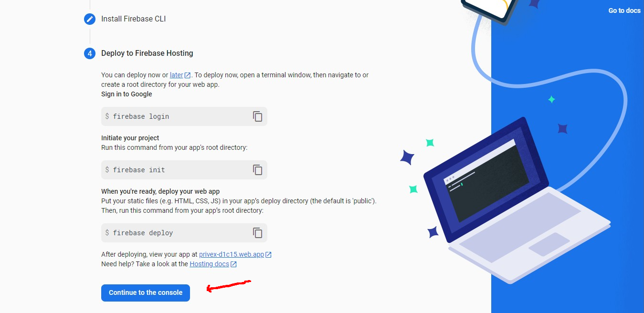Copy the firebase init command
The width and height of the screenshot is (644, 313).
pyautogui.click(x=258, y=170)
